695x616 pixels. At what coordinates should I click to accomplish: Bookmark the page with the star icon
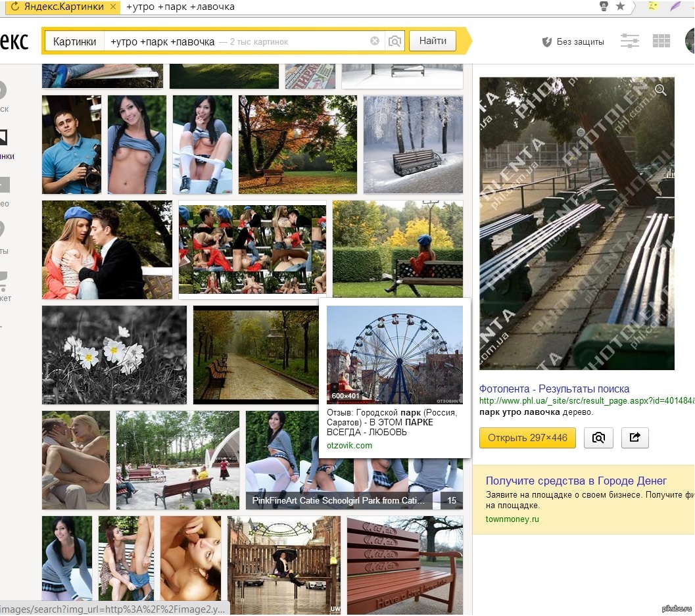coord(620,7)
